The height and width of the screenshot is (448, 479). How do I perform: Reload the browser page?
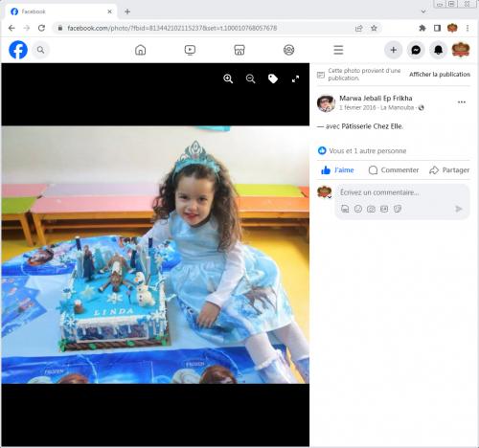pyautogui.click(x=41, y=28)
